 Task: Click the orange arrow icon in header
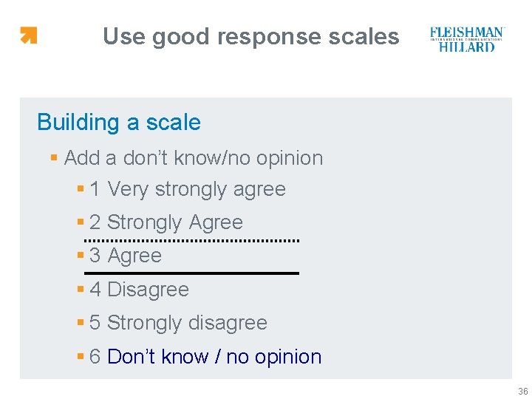(x=28, y=35)
